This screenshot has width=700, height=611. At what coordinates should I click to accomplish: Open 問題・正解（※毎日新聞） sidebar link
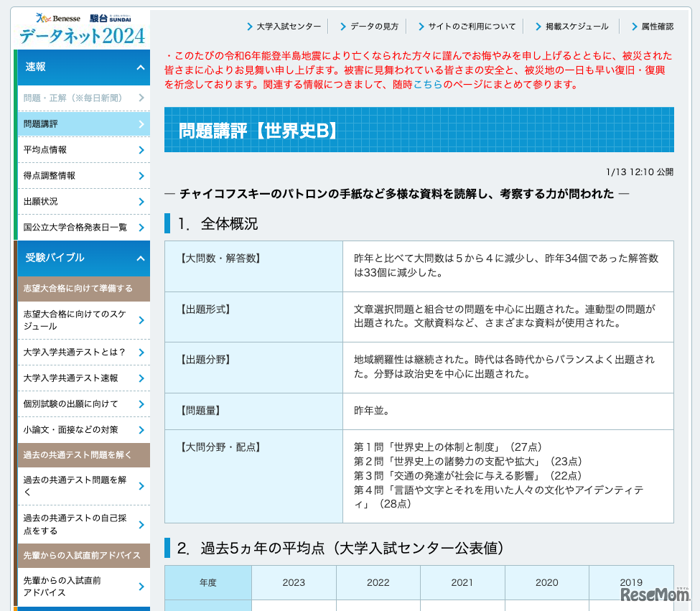[x=73, y=98]
